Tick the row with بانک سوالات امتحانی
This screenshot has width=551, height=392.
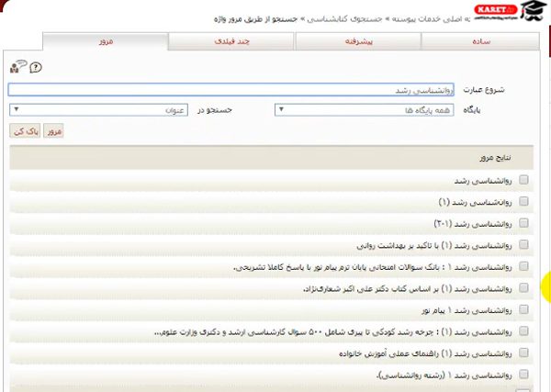point(523,266)
